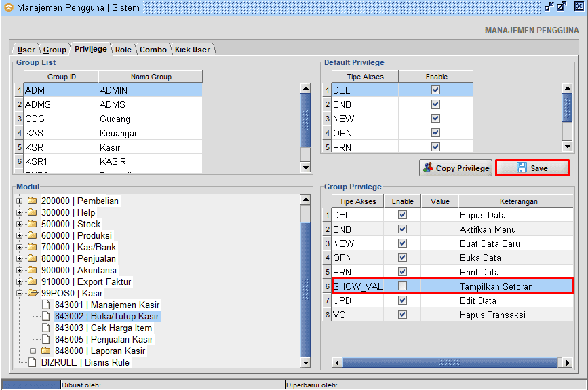Click the folder icon for 910000 Export Faktur
The height and width of the screenshot is (390, 588).
[x=33, y=281]
